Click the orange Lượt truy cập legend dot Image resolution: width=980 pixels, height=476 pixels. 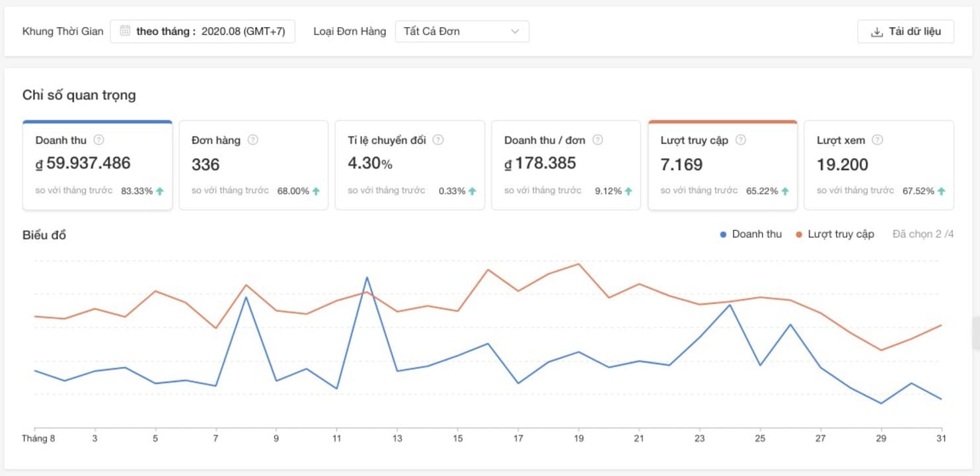point(799,234)
